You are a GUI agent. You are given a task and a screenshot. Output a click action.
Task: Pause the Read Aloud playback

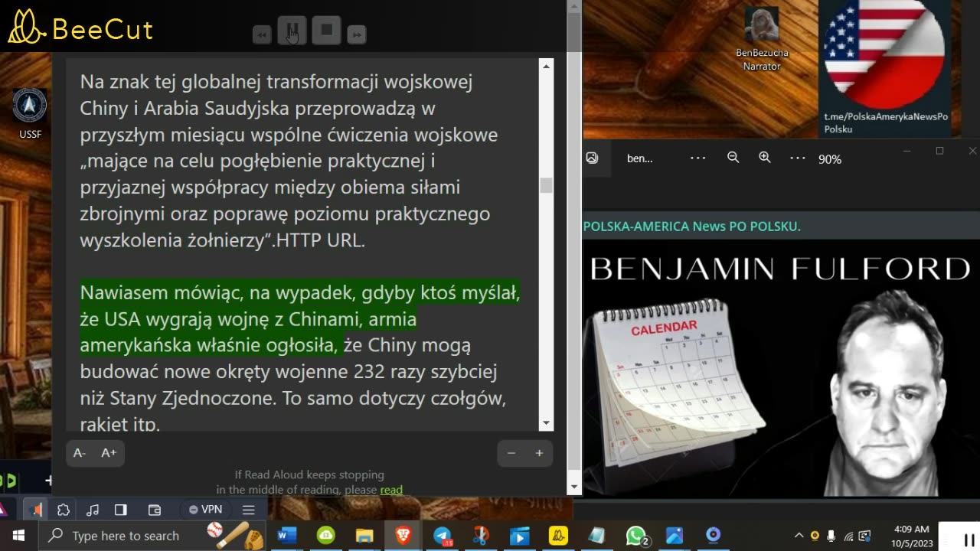pos(292,31)
